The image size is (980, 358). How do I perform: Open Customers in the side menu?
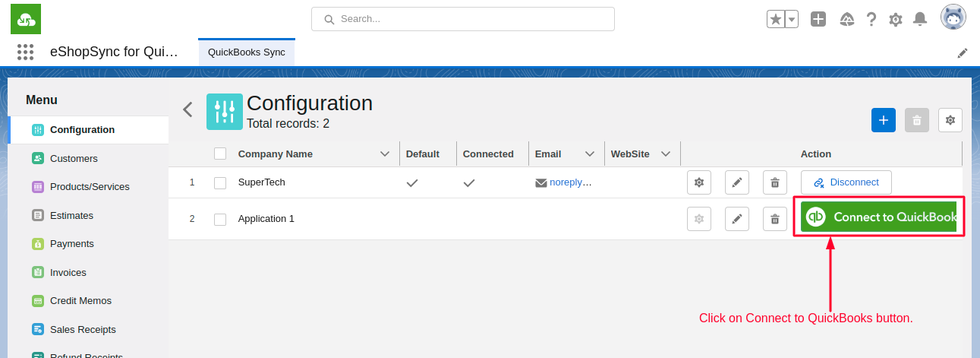click(74, 158)
